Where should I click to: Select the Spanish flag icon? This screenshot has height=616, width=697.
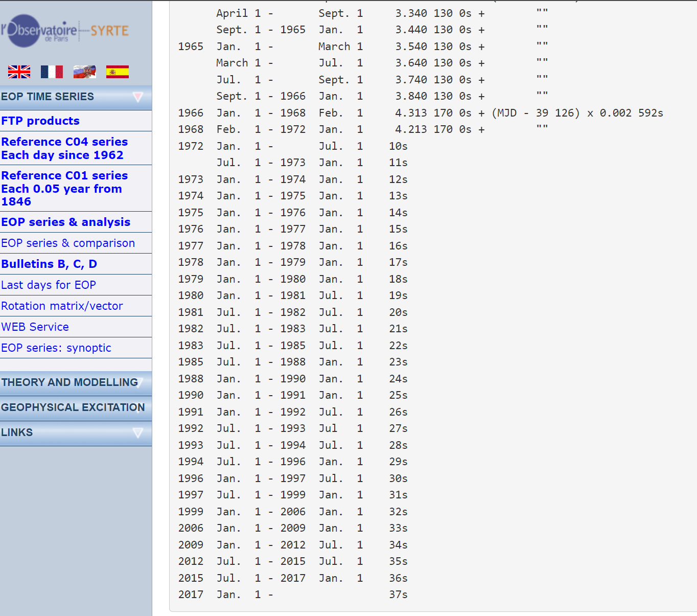point(117,72)
